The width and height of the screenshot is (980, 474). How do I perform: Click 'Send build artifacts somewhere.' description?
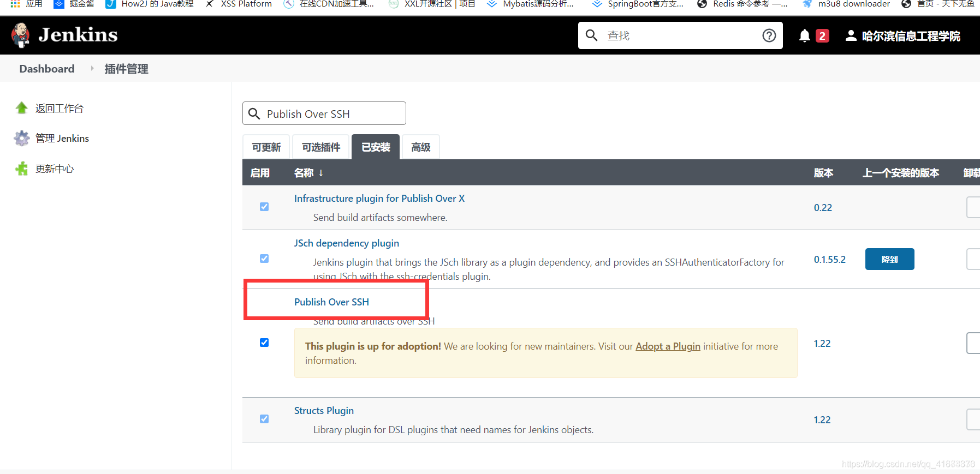tap(380, 218)
